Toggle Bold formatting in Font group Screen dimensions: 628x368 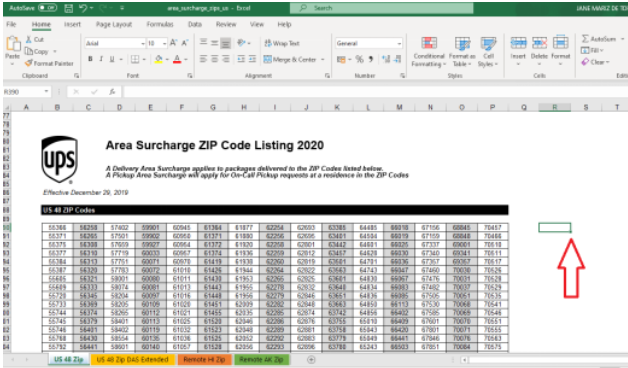[90, 59]
